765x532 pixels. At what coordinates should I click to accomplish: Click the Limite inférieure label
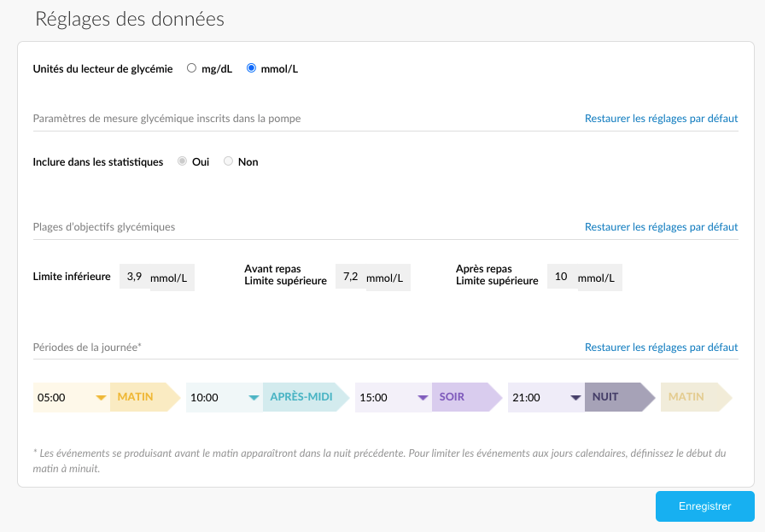tap(72, 277)
